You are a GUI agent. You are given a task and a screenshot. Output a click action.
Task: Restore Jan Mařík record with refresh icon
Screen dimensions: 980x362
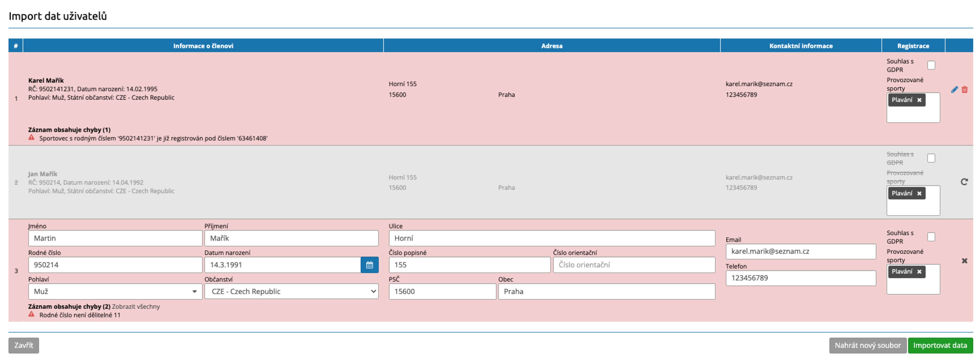point(964,182)
